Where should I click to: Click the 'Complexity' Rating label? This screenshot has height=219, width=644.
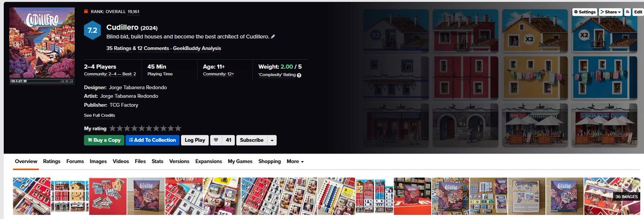tap(277, 75)
